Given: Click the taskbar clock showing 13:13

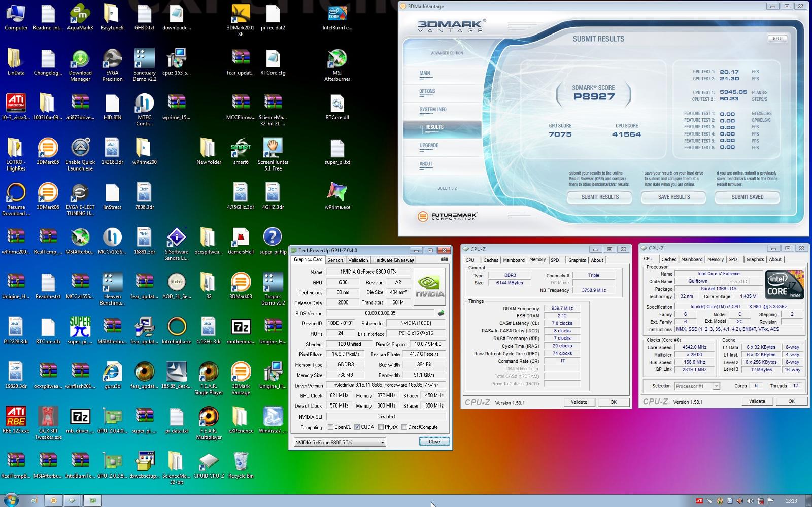Looking at the screenshot, I should [791, 501].
